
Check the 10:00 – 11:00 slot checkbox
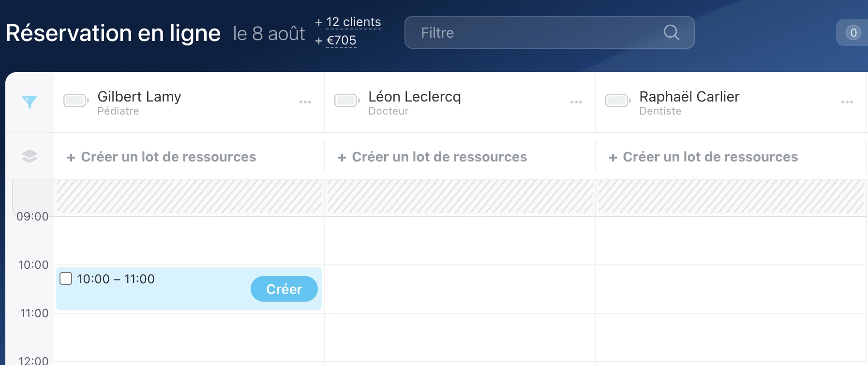point(66,278)
